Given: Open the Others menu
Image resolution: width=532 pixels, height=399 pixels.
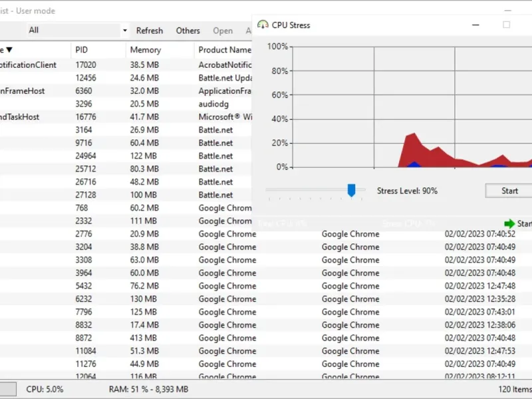Looking at the screenshot, I should 188,31.
